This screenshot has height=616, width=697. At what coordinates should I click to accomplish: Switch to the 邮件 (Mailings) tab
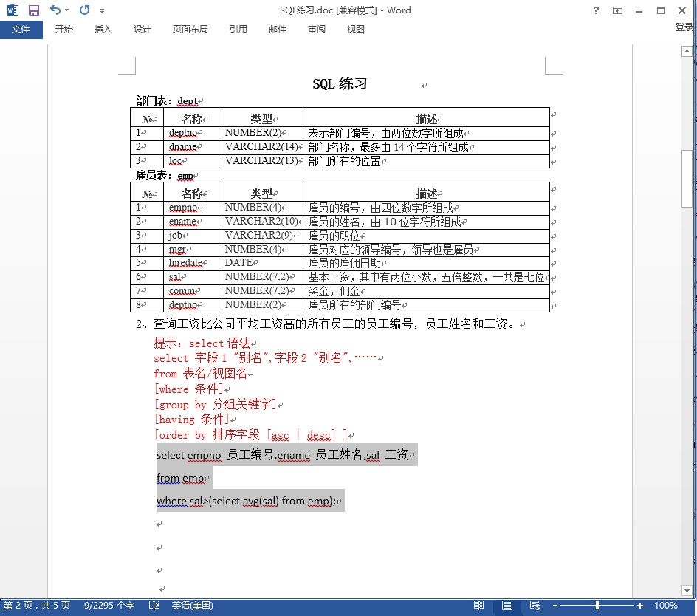[278, 30]
